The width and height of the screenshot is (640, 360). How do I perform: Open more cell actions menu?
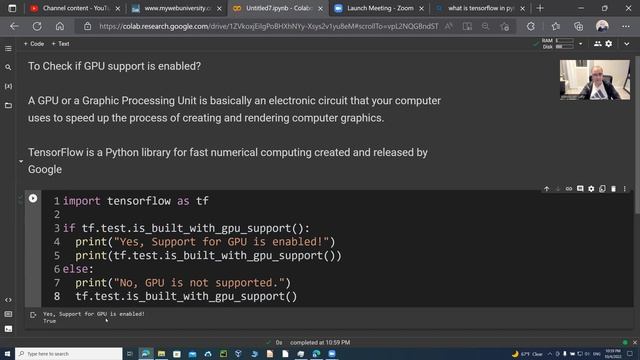624,189
